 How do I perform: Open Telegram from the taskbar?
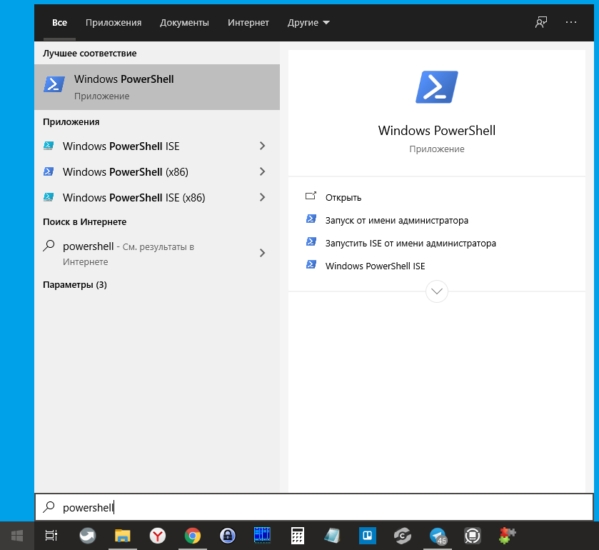438,535
